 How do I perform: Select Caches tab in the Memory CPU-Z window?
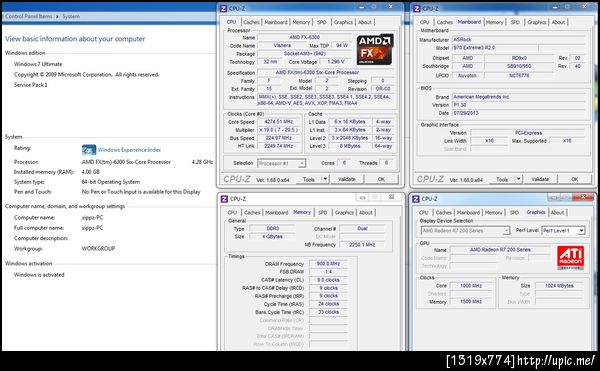pyautogui.click(x=252, y=212)
